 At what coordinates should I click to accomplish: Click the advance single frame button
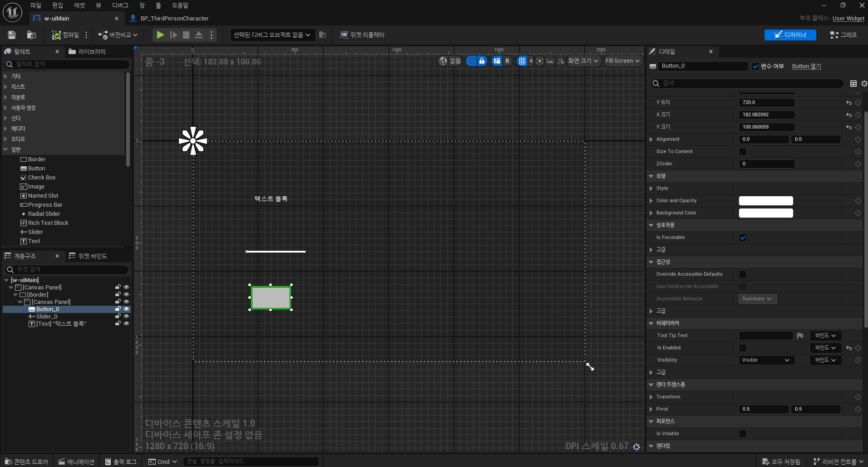click(x=173, y=35)
